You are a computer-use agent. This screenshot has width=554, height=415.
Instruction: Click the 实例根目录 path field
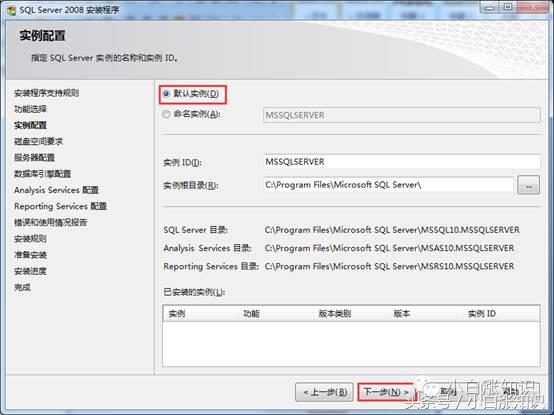[x=388, y=185]
